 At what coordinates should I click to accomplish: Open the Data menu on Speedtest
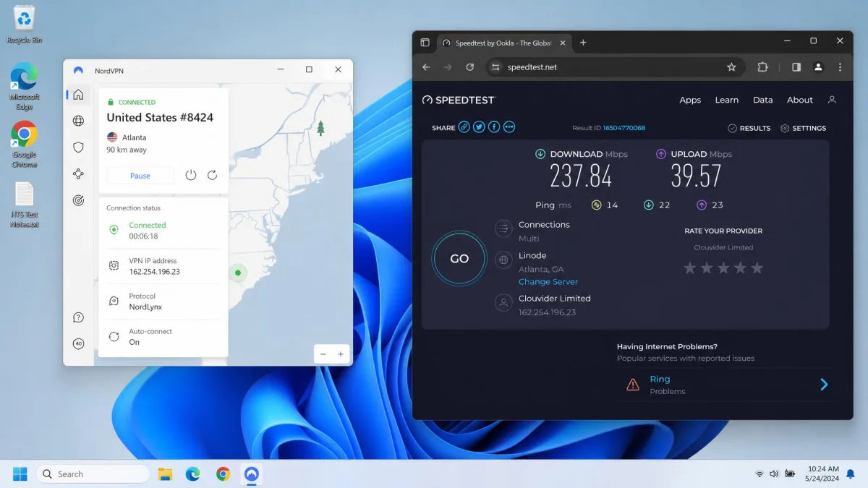762,100
